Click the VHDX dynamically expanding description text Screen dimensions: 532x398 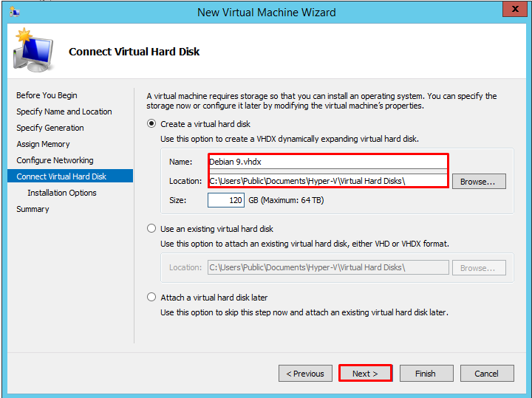click(290, 139)
